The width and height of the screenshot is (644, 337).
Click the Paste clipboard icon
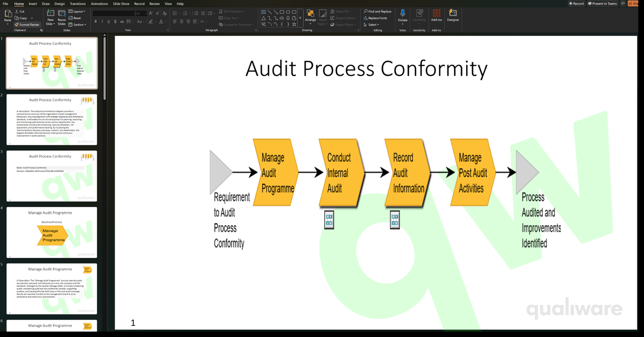pyautogui.click(x=8, y=14)
